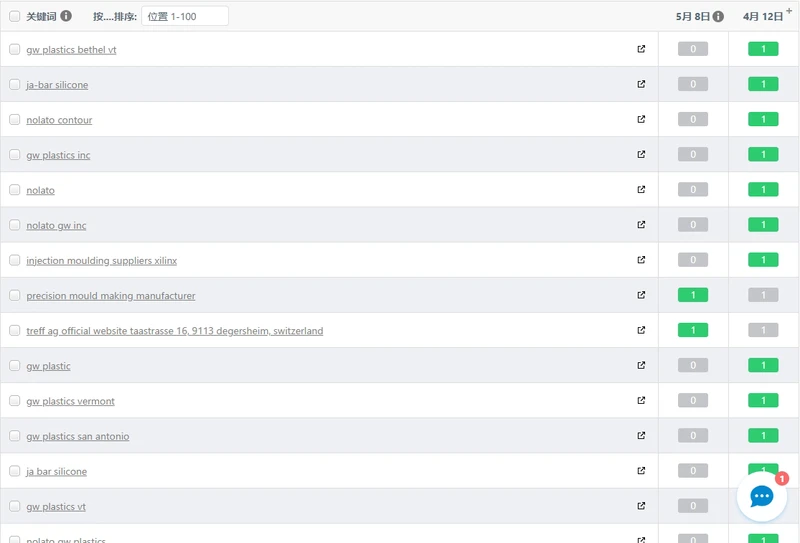The image size is (800, 543).
Task: Check the box for gw plastics bethel vt
Action: pyautogui.click(x=15, y=50)
